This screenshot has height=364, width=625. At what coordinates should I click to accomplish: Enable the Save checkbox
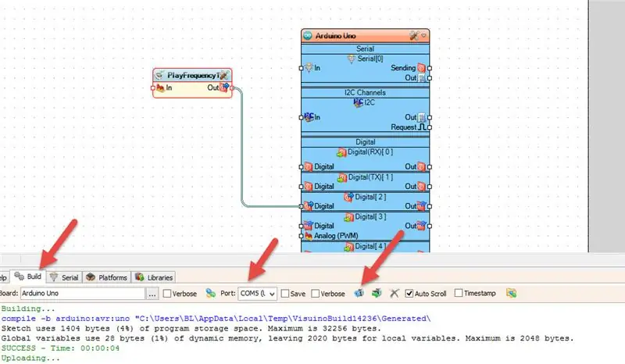click(285, 294)
